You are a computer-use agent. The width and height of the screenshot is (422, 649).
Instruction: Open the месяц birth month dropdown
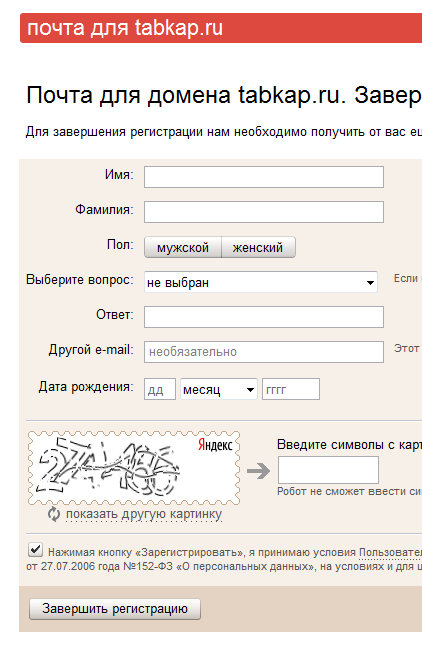[x=219, y=389]
